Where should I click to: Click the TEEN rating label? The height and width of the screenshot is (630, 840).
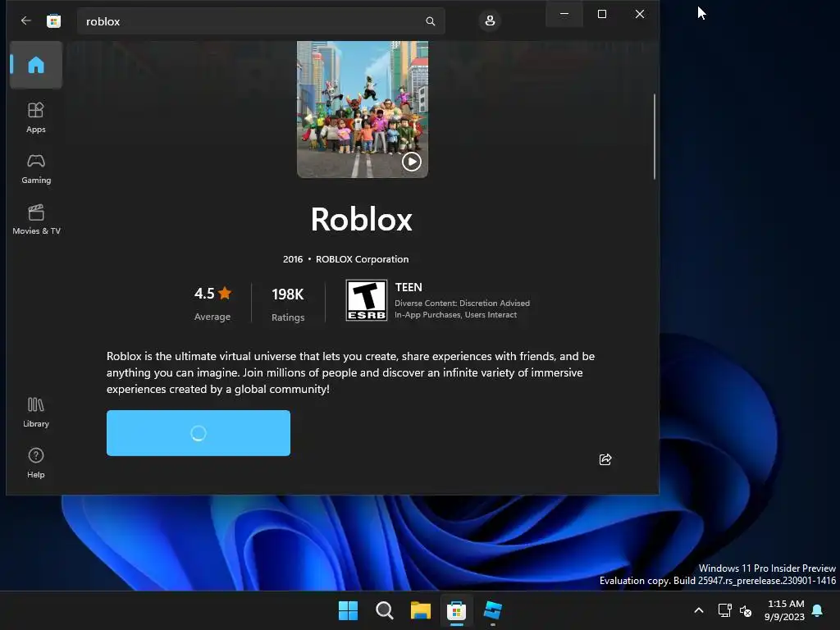[409, 287]
